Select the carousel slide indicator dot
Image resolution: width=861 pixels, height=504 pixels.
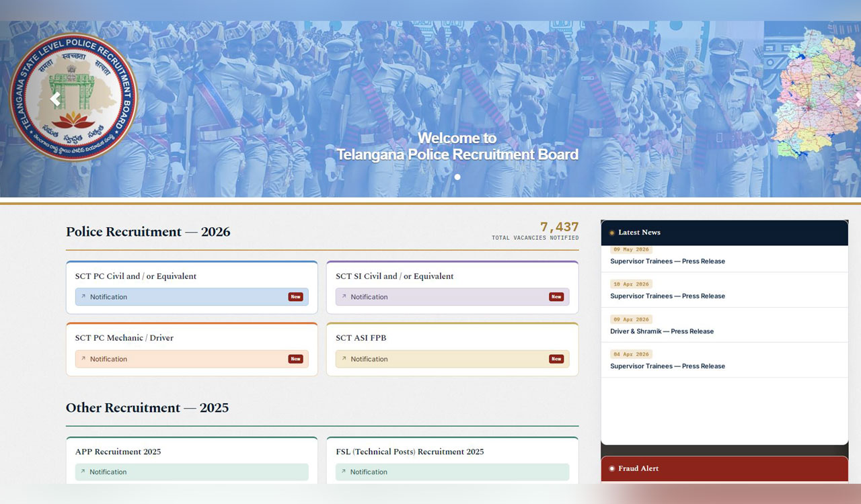click(457, 177)
